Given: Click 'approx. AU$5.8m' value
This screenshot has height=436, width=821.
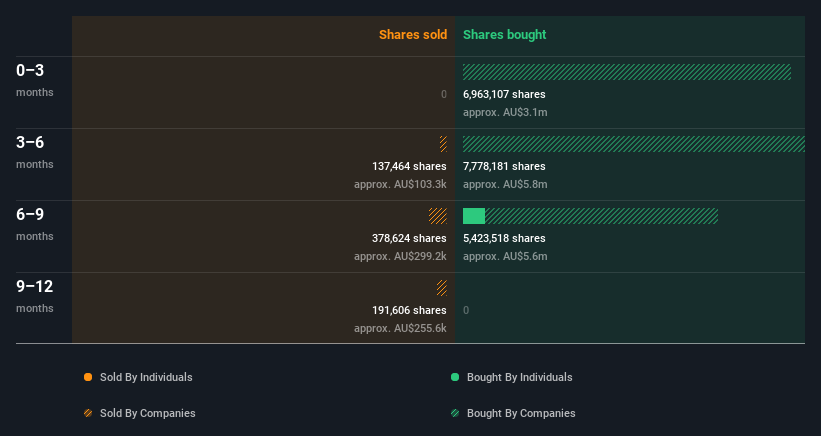Looking at the screenshot, I should coord(505,184).
